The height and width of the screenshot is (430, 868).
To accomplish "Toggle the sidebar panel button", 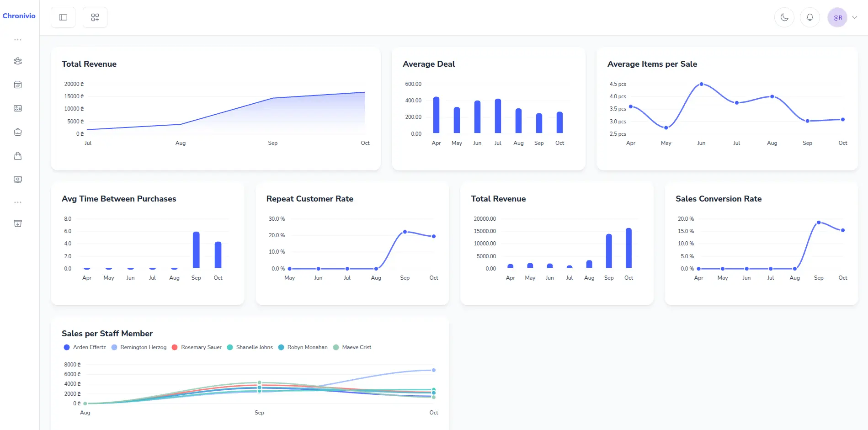I will [x=63, y=18].
